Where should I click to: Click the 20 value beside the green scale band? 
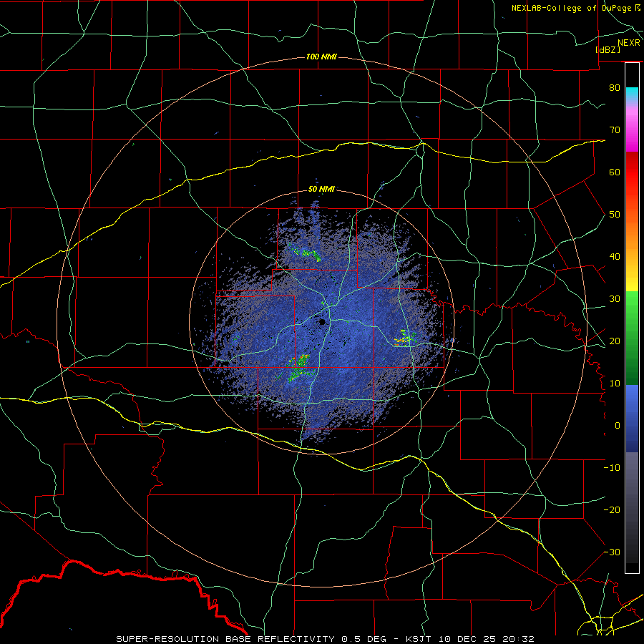click(x=615, y=341)
